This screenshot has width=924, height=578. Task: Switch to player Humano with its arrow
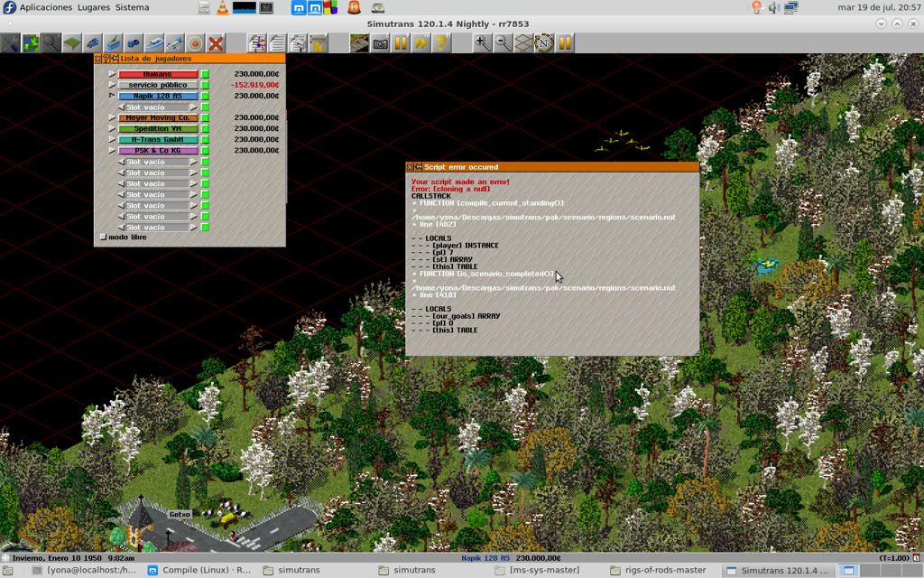[x=112, y=74]
